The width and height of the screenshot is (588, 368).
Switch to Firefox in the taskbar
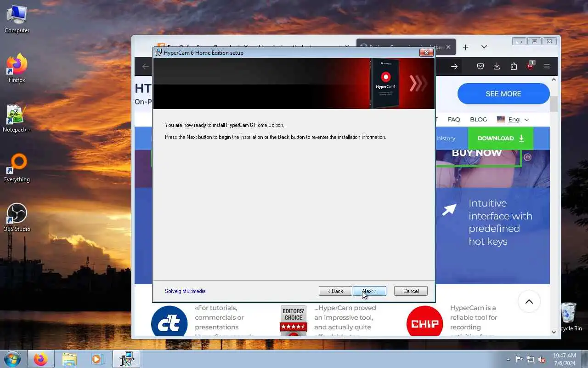[40, 359]
